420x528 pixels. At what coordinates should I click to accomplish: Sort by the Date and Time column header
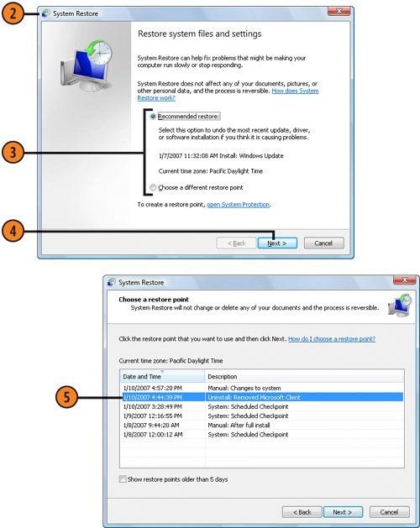[x=162, y=376]
